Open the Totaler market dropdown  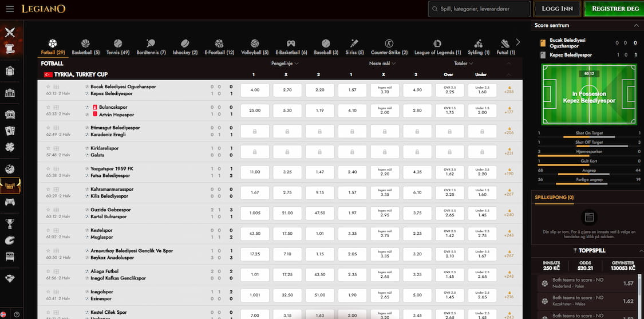click(463, 64)
